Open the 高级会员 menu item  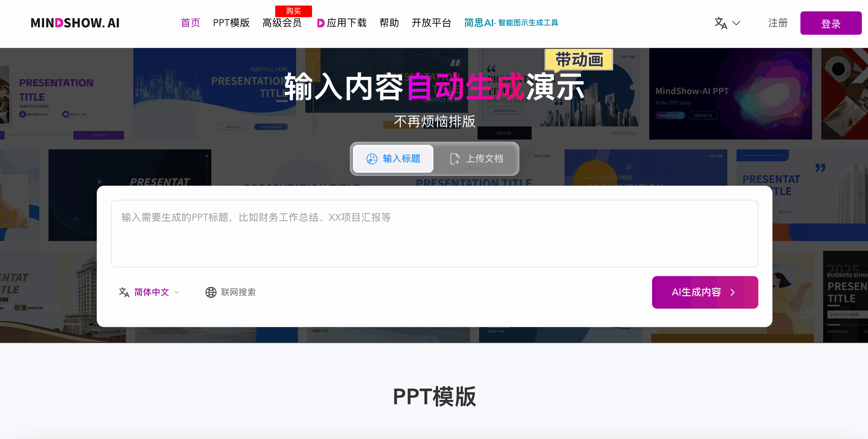282,23
